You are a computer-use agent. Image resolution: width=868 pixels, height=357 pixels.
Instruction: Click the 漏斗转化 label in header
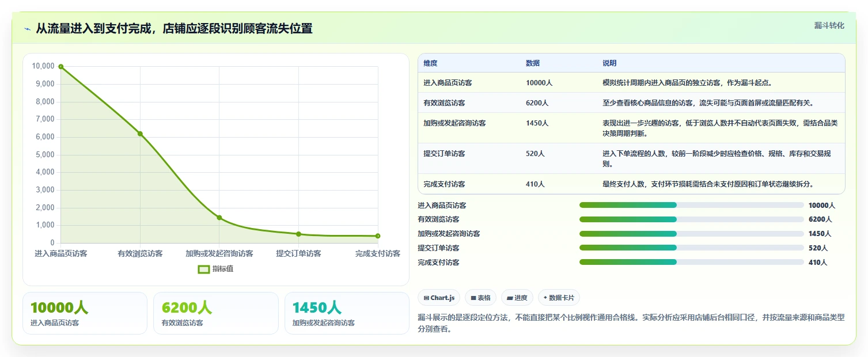click(x=829, y=25)
